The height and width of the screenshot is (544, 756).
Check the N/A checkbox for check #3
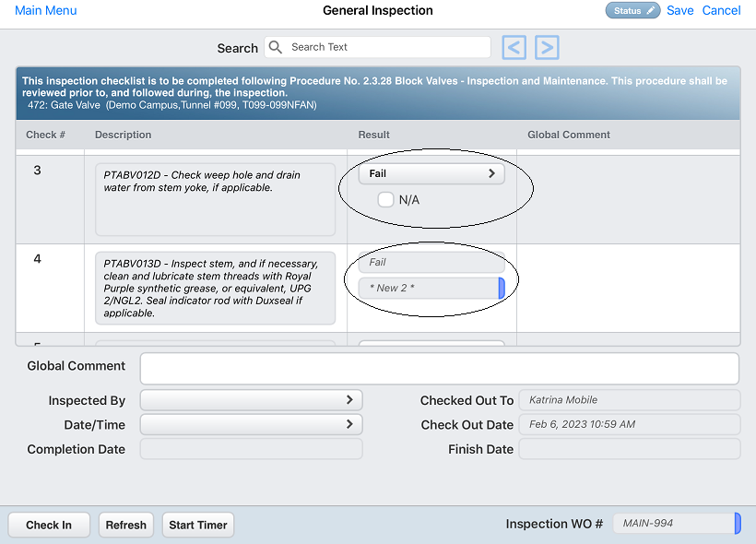tap(385, 199)
